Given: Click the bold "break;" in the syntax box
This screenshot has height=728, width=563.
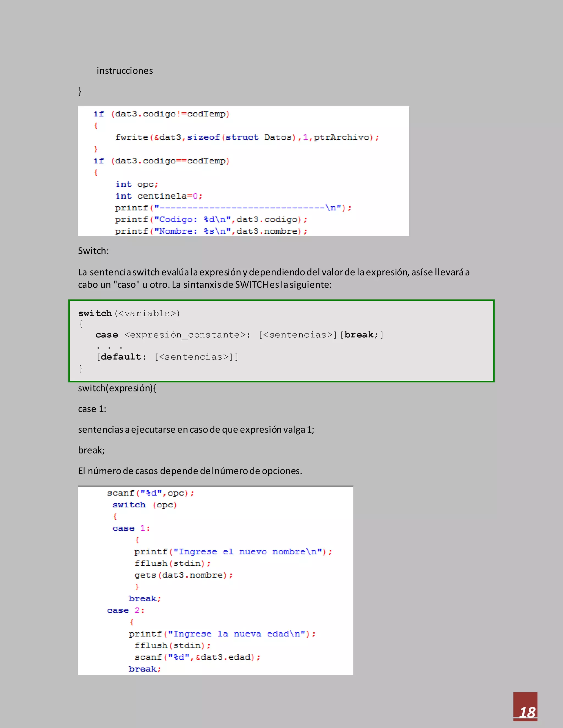Looking at the screenshot, I should click(361, 335).
